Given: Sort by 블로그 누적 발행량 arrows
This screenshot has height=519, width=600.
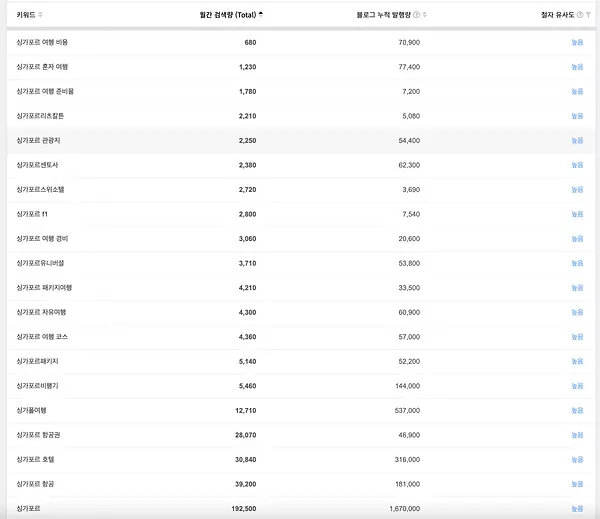Looking at the screenshot, I should click(x=425, y=15).
